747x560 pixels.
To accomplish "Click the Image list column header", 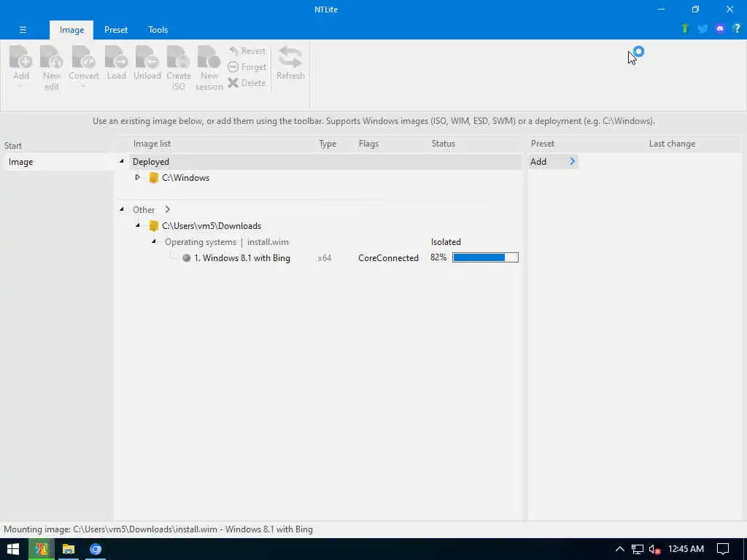I will (152, 144).
